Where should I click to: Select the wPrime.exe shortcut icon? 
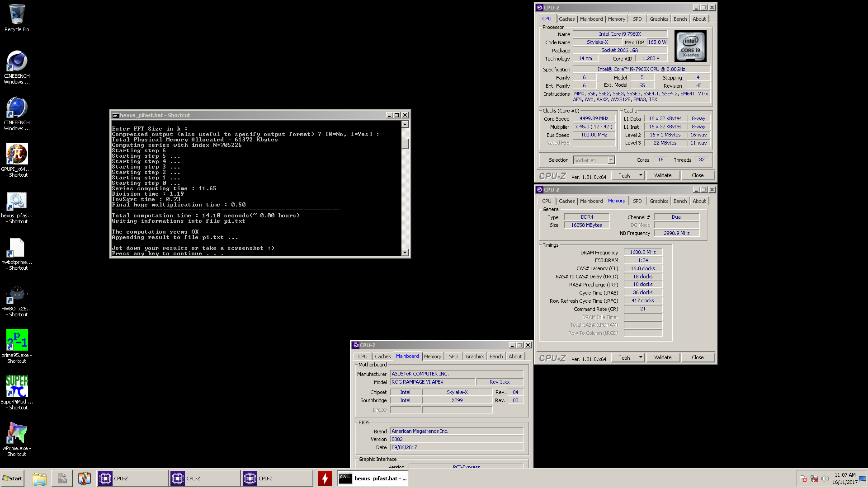click(x=17, y=439)
